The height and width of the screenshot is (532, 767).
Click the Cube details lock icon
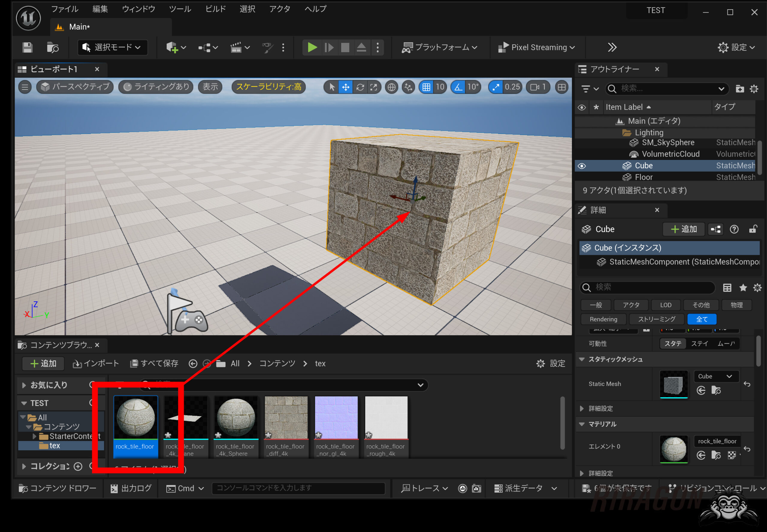pos(753,229)
